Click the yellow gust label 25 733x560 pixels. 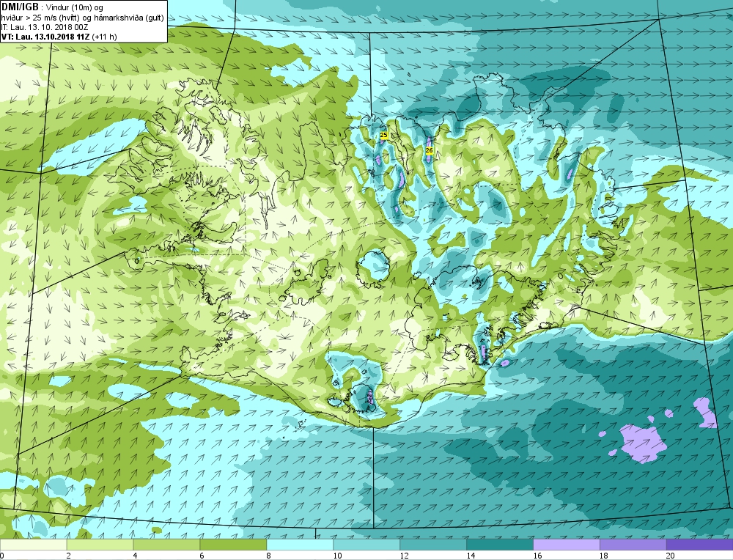(x=384, y=135)
